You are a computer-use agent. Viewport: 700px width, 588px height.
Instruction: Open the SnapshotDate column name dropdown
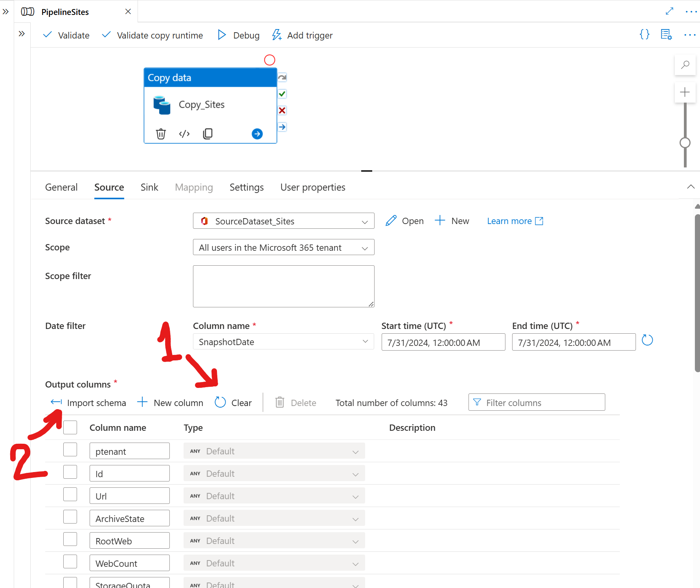(283, 342)
